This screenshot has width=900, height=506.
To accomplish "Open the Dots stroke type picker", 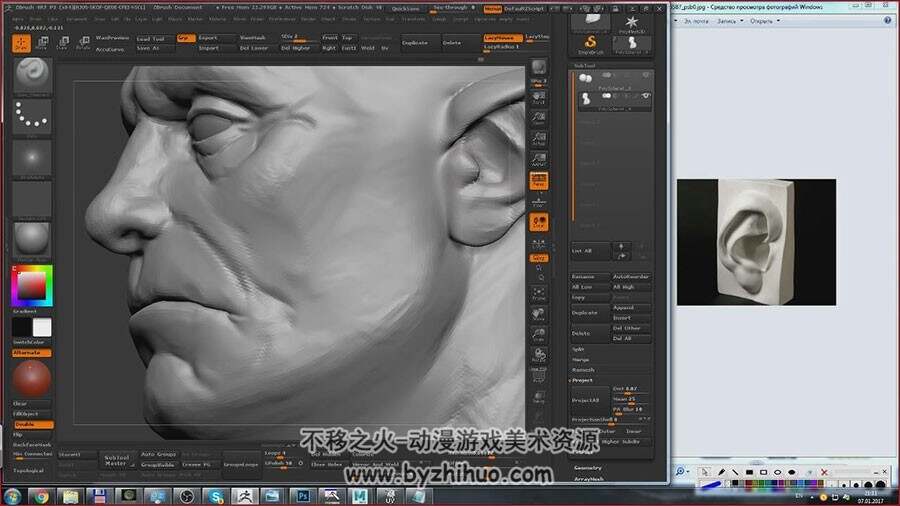I will tap(32, 117).
